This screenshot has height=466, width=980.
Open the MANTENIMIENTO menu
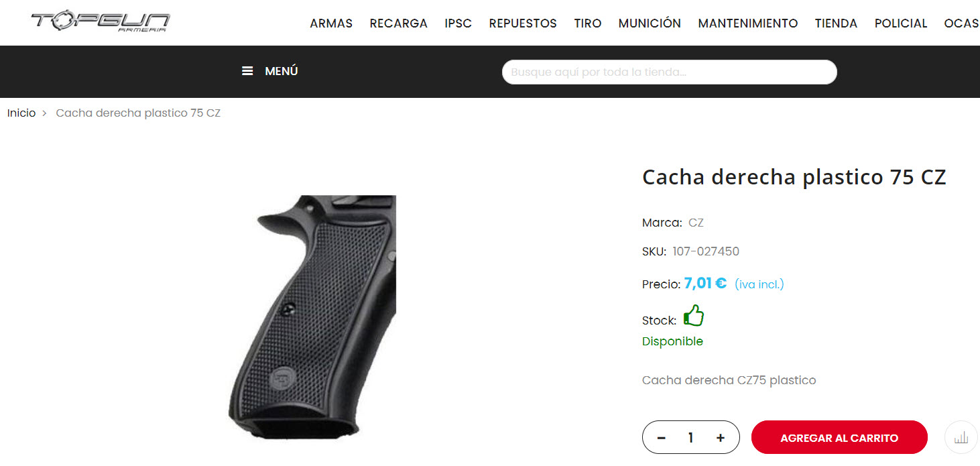point(748,23)
